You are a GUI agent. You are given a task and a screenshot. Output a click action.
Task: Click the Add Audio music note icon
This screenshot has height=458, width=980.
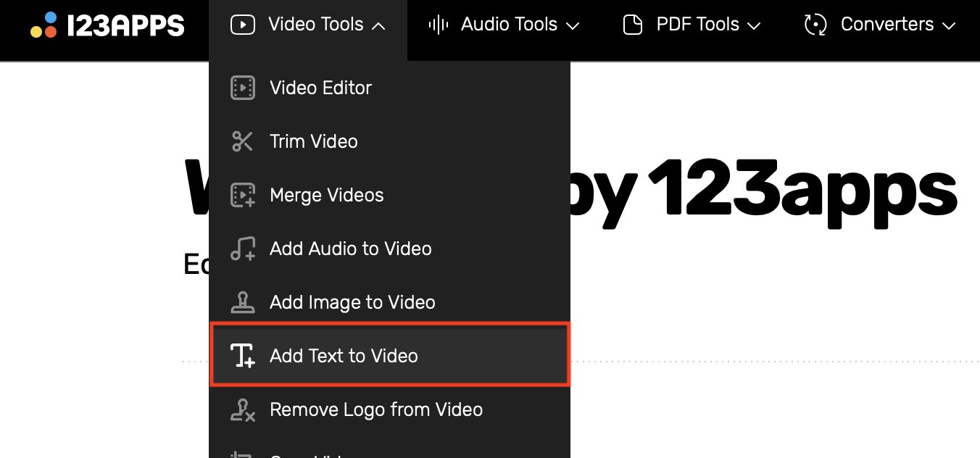point(242,249)
